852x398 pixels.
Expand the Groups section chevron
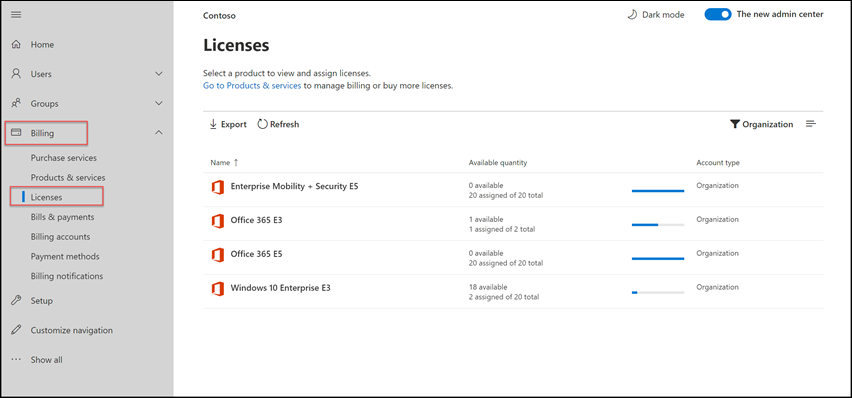[x=159, y=103]
